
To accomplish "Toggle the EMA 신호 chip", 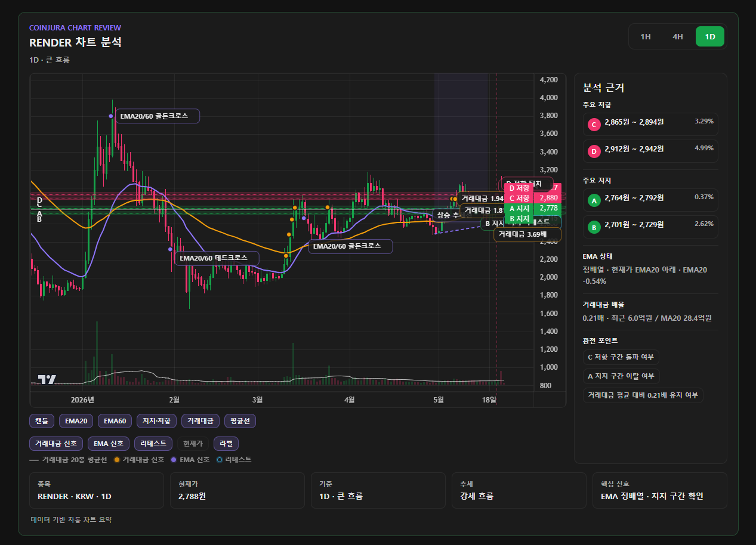I will pyautogui.click(x=109, y=444).
